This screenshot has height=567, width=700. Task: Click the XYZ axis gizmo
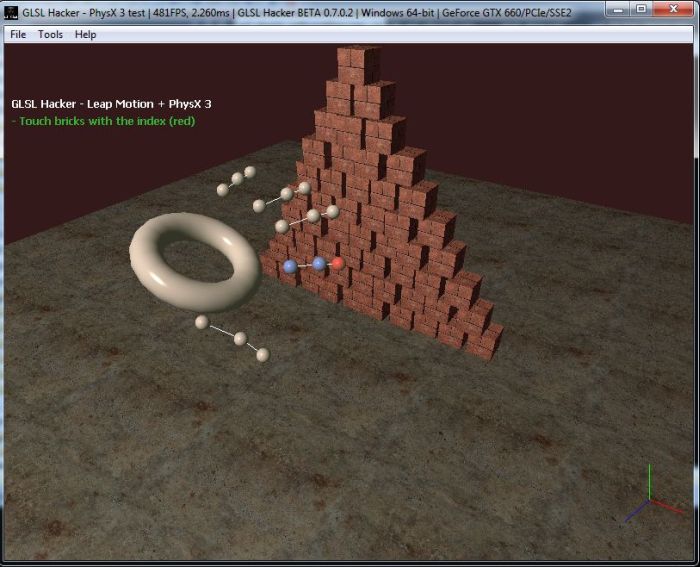pos(653,495)
